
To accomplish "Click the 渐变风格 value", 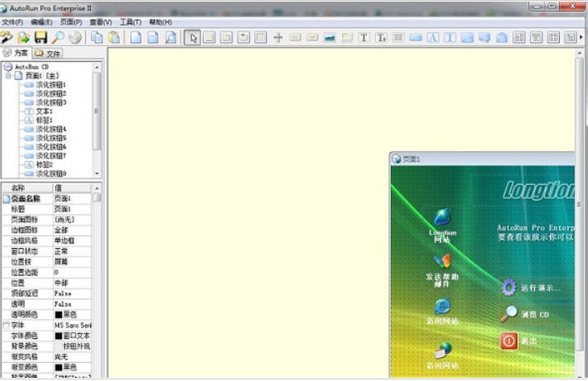I will click(72, 356).
